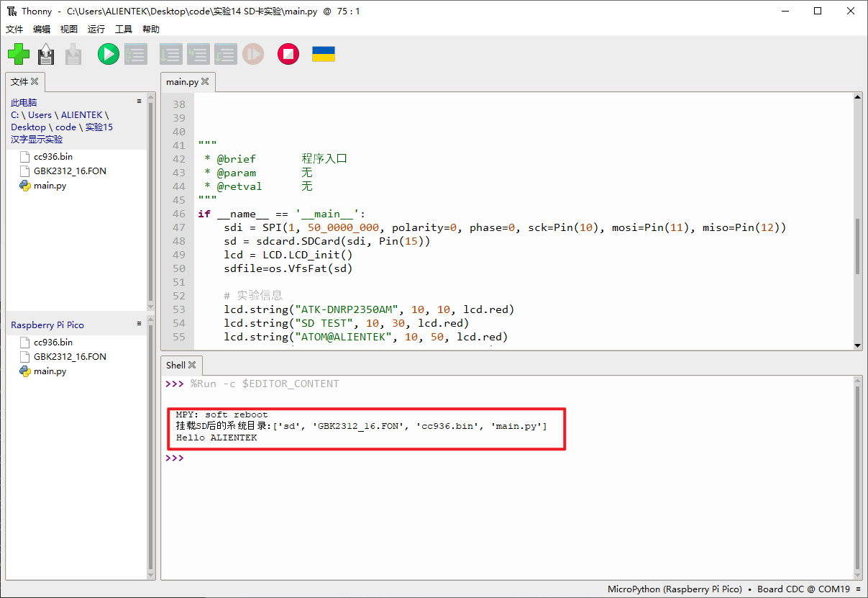Click the Resume debug icon
The height and width of the screenshot is (598, 868).
(253, 54)
